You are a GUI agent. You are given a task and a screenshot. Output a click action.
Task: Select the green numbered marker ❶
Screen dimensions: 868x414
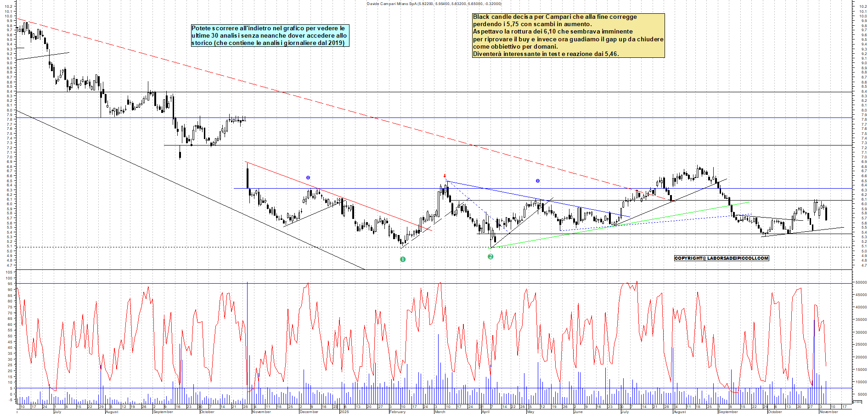tap(403, 259)
